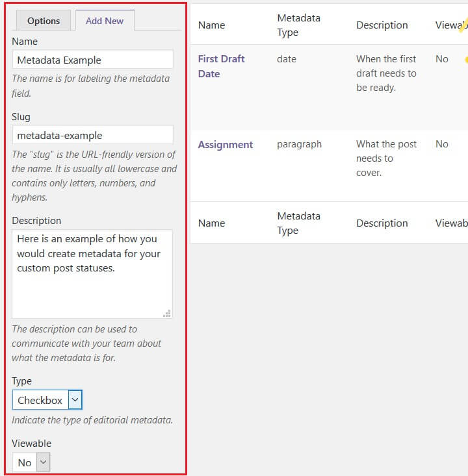The image size is (468, 476).
Task: Select the Add New tab
Action: (105, 21)
